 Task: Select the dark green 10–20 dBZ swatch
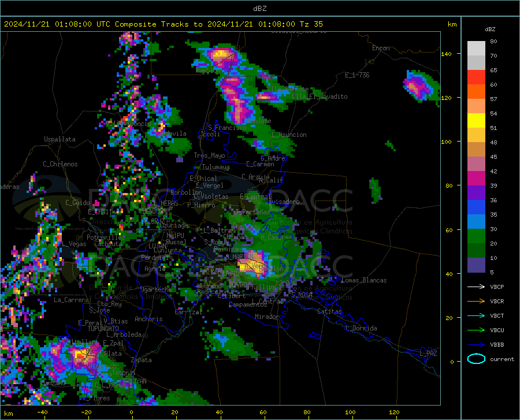[x=476, y=251]
